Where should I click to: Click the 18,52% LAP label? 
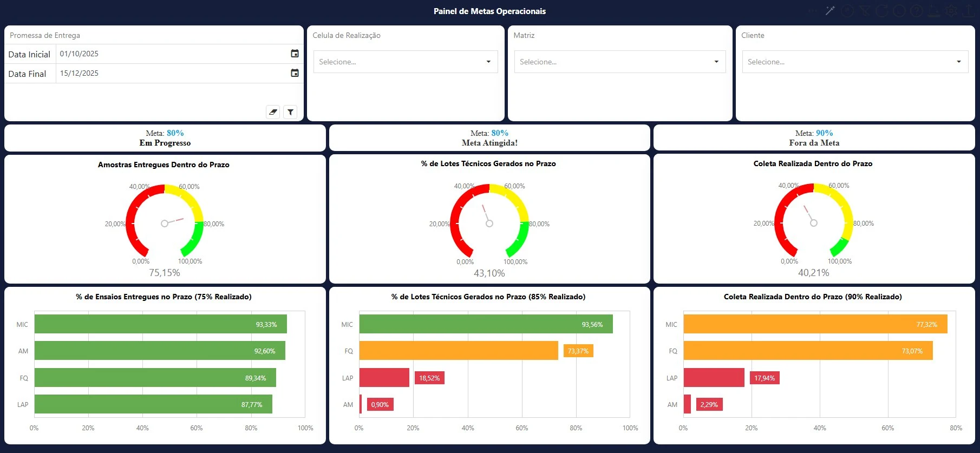pyautogui.click(x=429, y=378)
